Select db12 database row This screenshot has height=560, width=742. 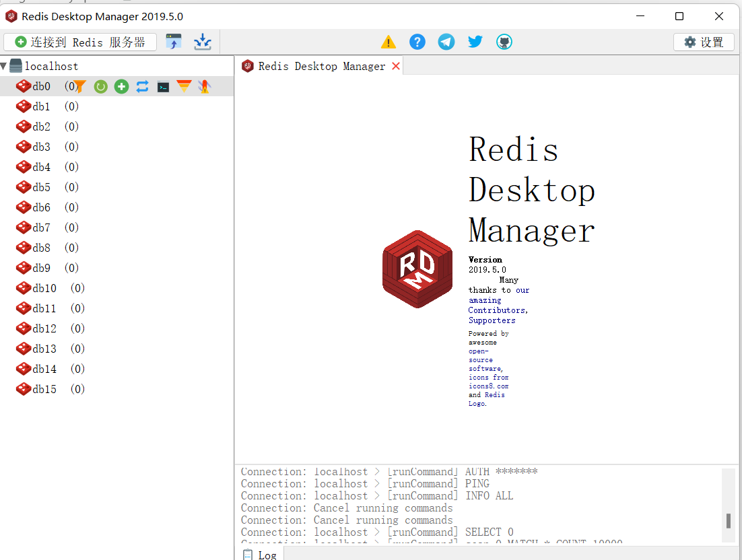coord(116,328)
